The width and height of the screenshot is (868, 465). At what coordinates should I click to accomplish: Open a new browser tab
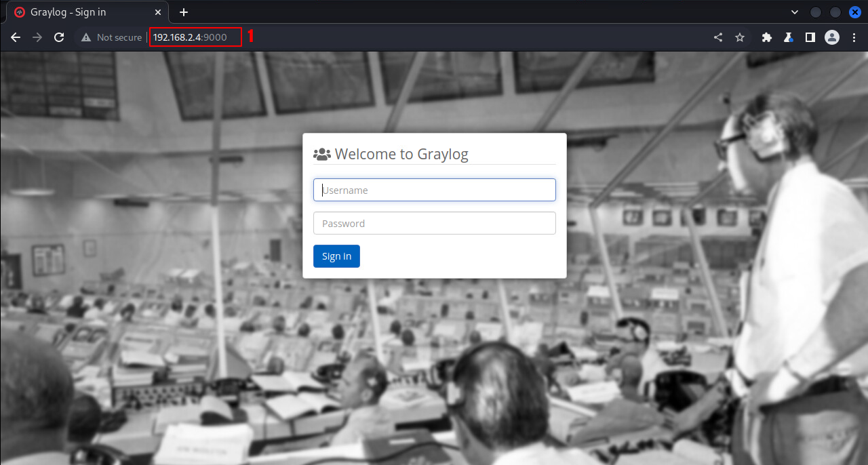pos(183,12)
